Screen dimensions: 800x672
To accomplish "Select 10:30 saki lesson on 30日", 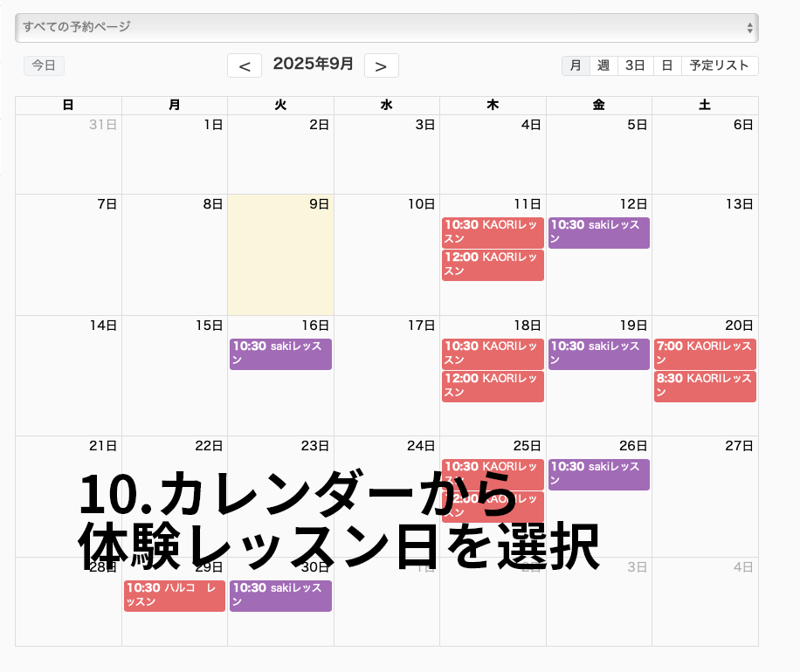I will tap(280, 595).
